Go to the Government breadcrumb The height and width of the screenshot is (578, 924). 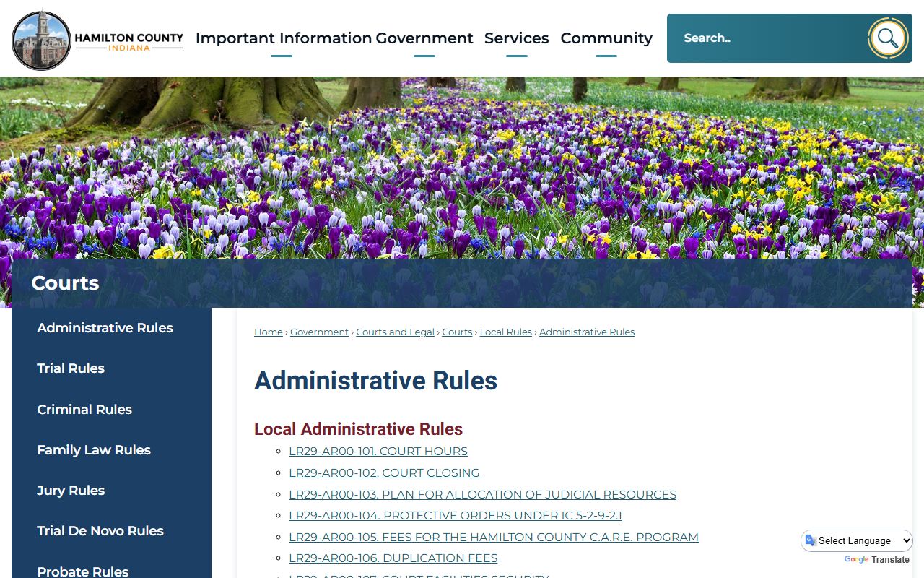pos(320,332)
